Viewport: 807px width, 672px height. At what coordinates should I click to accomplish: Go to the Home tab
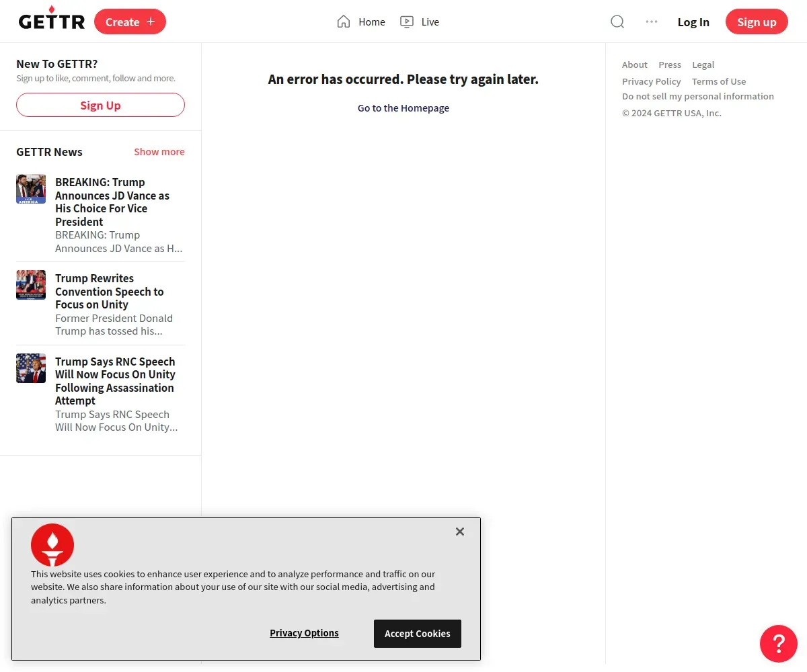pyautogui.click(x=361, y=22)
